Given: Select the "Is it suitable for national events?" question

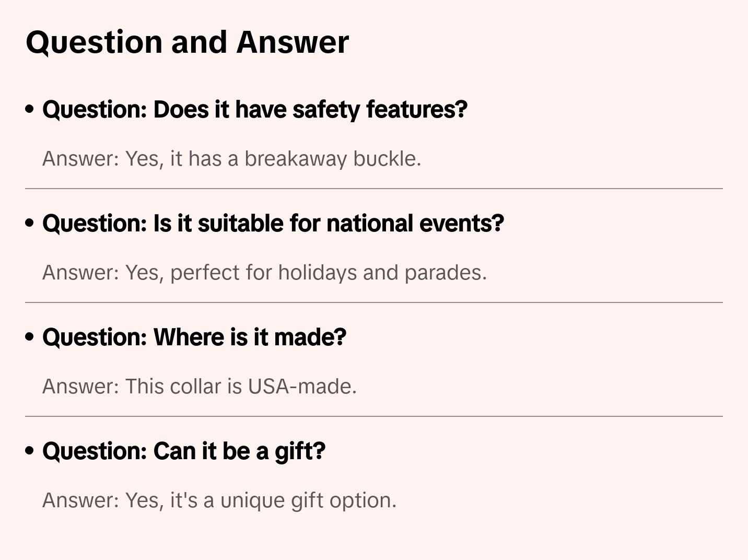Looking at the screenshot, I should click(x=273, y=223).
